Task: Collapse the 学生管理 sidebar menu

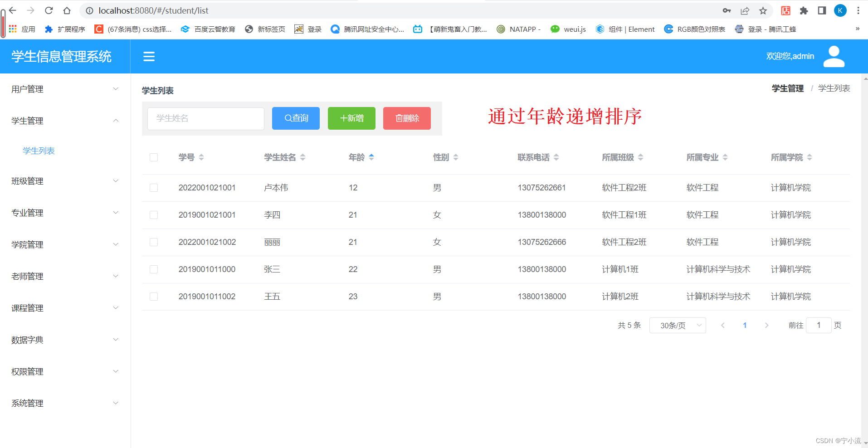Action: pyautogui.click(x=65, y=121)
